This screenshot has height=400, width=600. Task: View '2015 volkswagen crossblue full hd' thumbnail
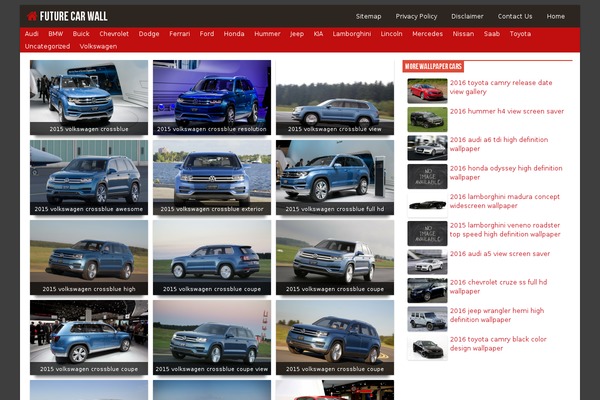tap(335, 177)
